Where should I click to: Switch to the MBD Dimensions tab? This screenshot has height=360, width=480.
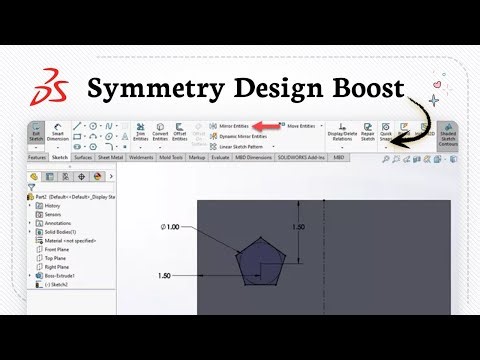pyautogui.click(x=253, y=157)
